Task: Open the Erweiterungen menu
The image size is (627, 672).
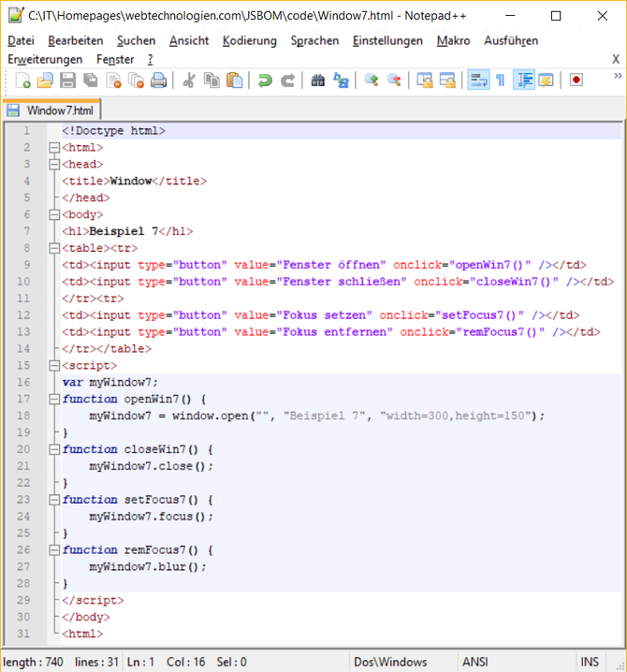Action: pos(45,59)
